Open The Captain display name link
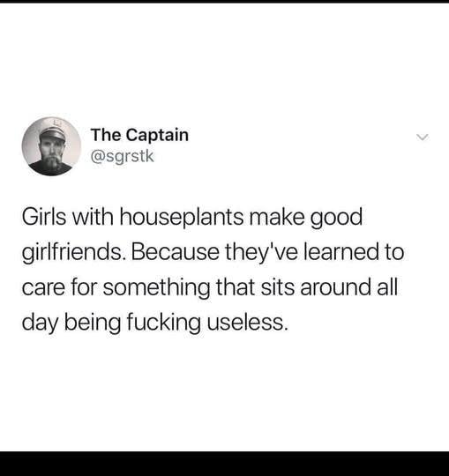Viewport: 449px width, 476px height. coord(139,135)
